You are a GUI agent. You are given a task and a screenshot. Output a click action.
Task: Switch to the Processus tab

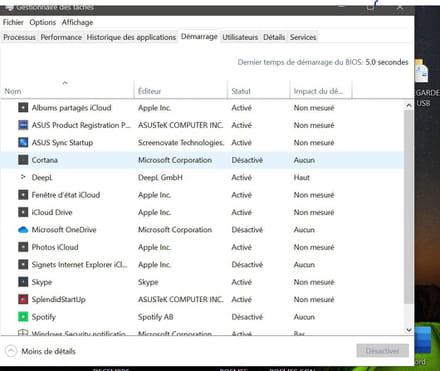[19, 37]
